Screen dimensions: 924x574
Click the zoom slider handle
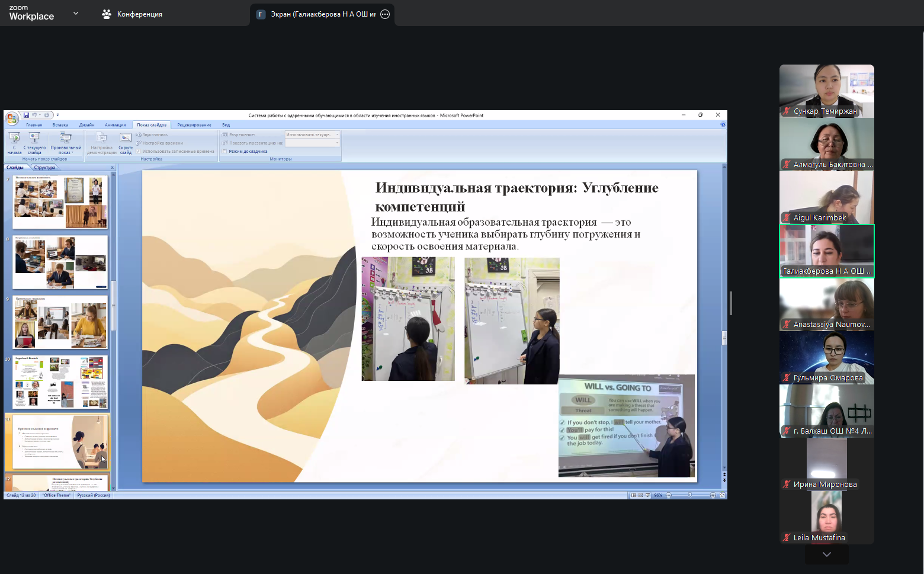click(689, 495)
